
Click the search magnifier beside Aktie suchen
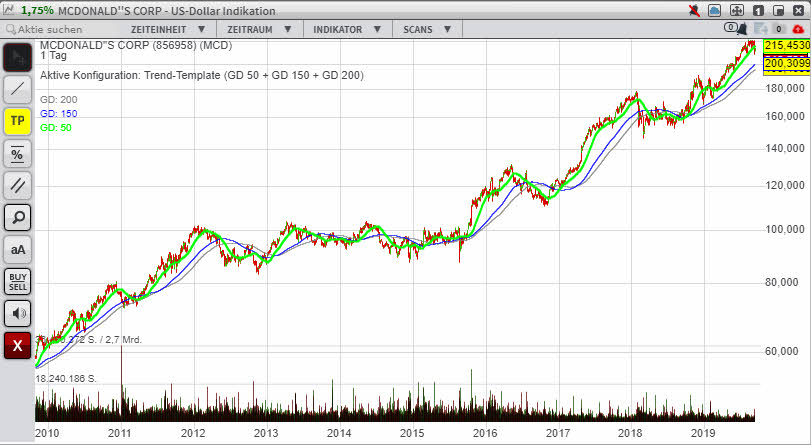(11, 29)
